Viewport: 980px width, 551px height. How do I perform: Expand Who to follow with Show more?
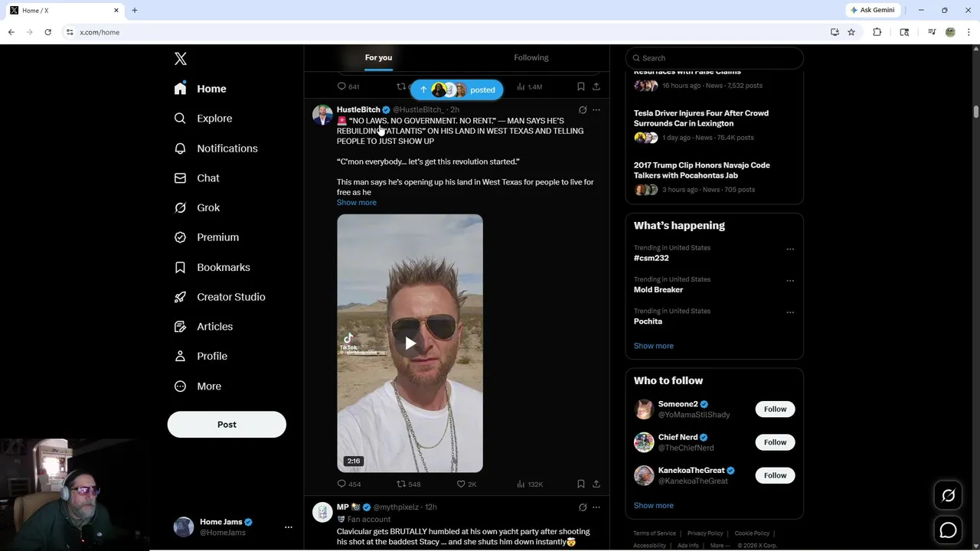click(x=654, y=506)
